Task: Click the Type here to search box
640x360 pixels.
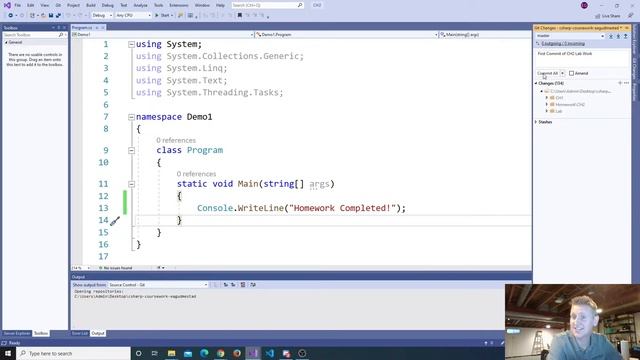Action: (x=73, y=353)
